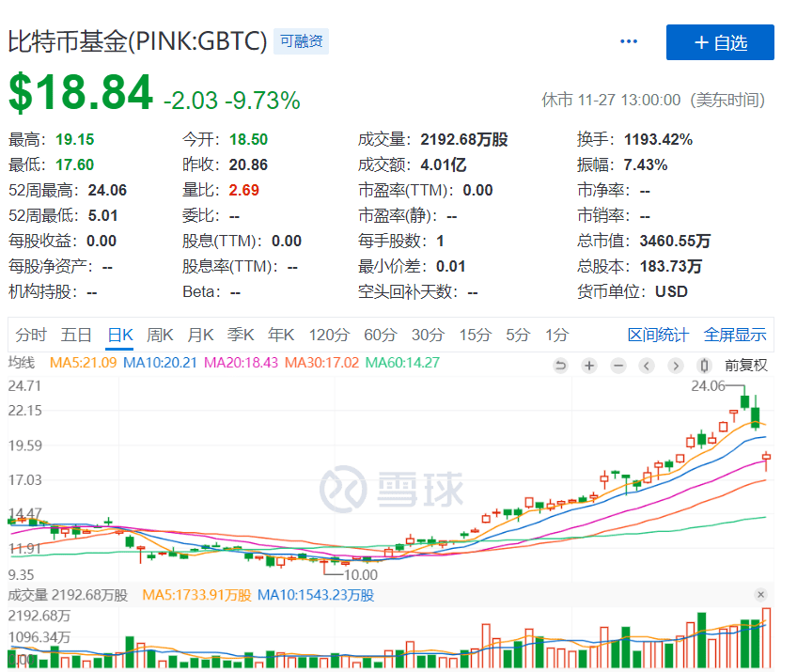The image size is (797, 672).
Task: Click the MA10:20.21 moving average label
Action: [160, 363]
